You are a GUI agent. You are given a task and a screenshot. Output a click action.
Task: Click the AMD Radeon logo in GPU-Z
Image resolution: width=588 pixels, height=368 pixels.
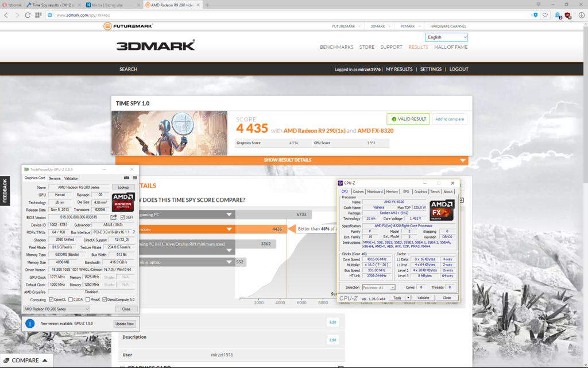coord(123,202)
